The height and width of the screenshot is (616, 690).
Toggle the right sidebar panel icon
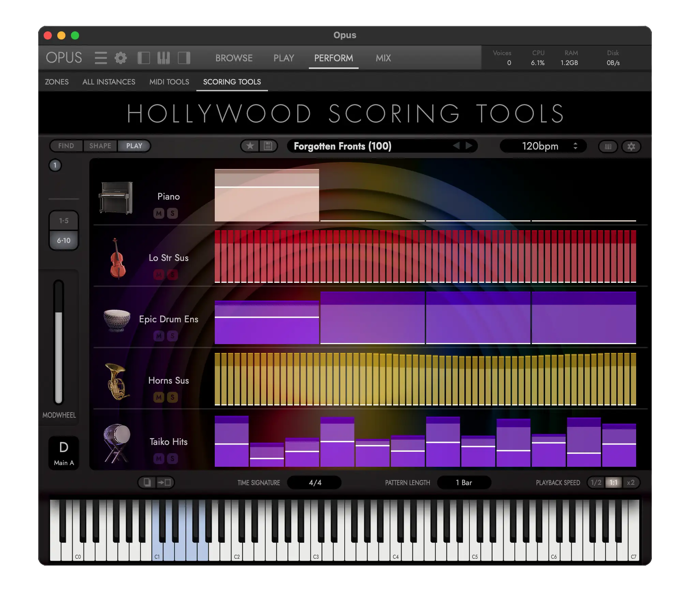click(x=184, y=58)
